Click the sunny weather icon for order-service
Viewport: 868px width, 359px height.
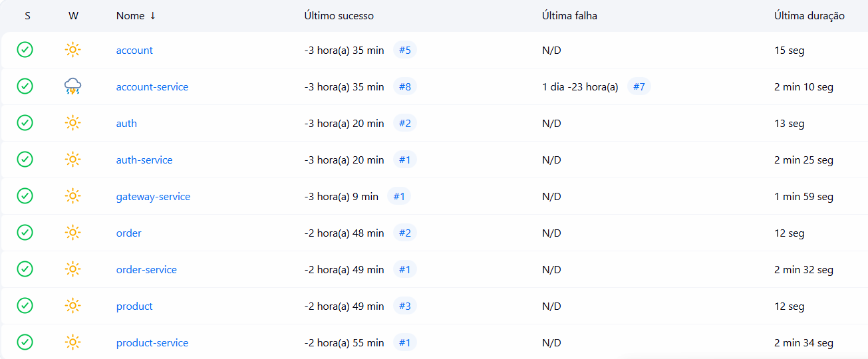pos(73,269)
